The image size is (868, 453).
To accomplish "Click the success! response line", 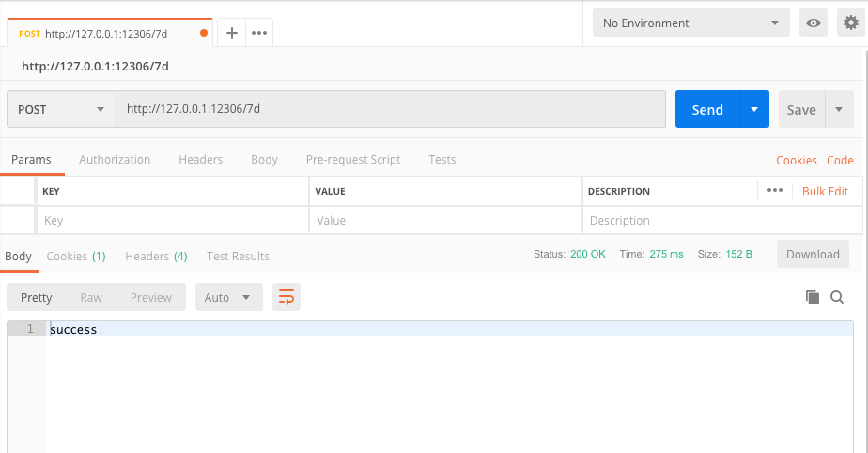I will (x=76, y=330).
